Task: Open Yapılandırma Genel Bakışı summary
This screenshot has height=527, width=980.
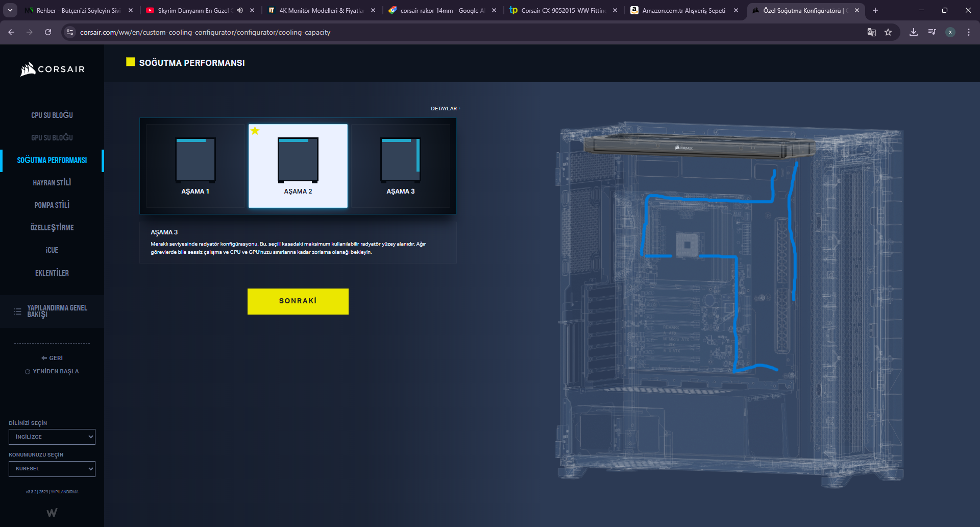Action: click(52, 311)
